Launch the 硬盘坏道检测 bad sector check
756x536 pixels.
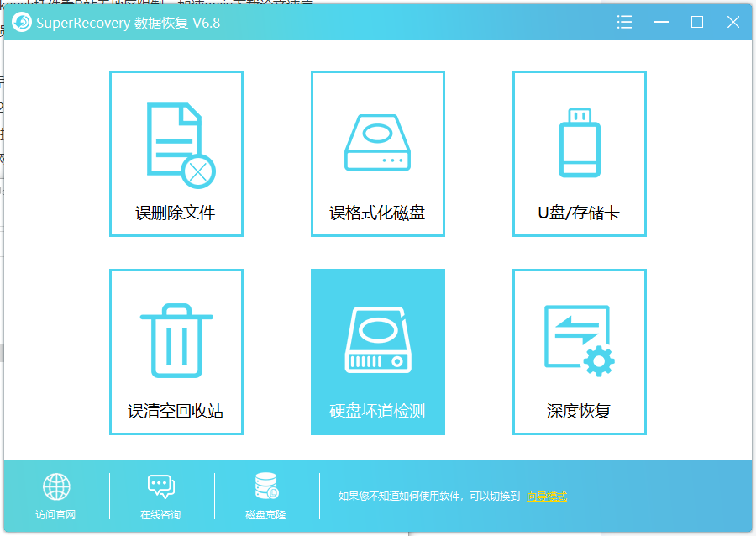[x=377, y=352]
